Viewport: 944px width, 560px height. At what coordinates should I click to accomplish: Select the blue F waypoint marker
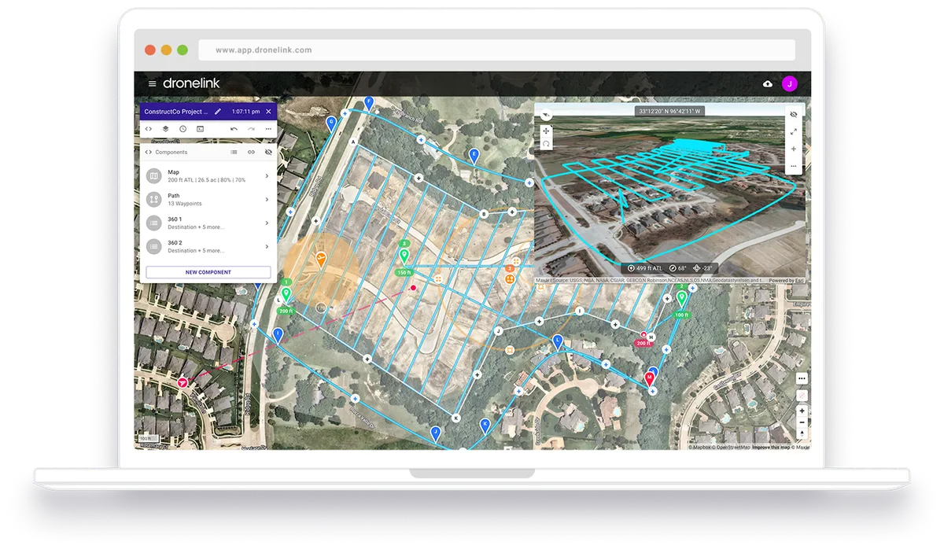tap(368, 103)
